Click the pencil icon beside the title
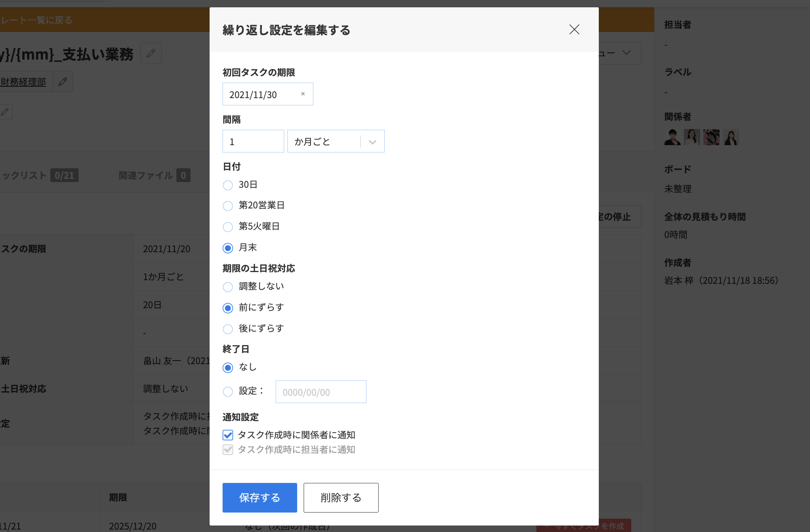The image size is (810, 532). (x=151, y=53)
